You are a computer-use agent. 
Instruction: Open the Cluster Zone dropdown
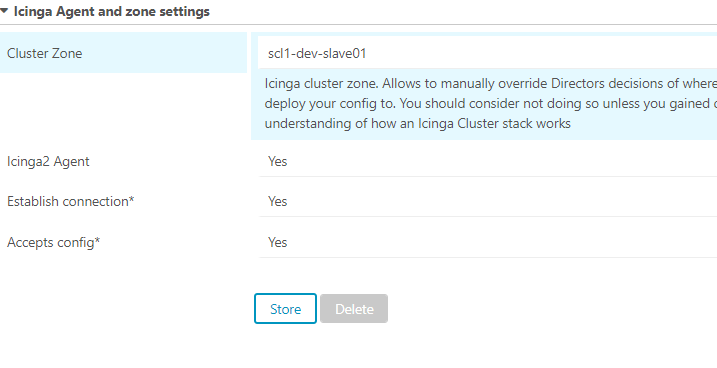coord(487,53)
